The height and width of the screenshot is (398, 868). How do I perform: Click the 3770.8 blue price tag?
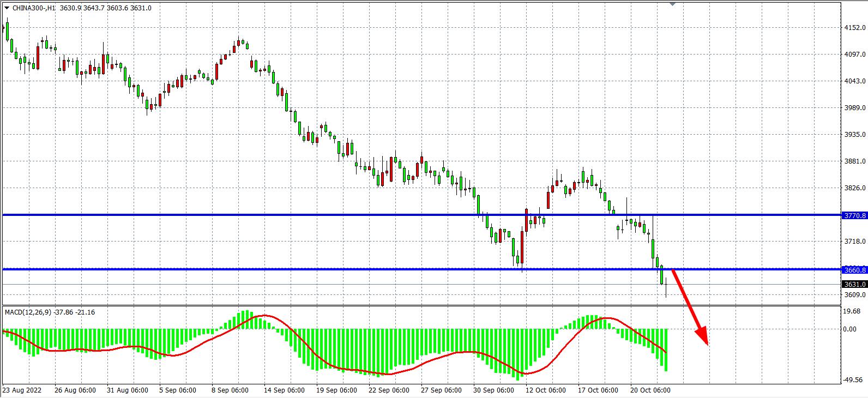(854, 215)
